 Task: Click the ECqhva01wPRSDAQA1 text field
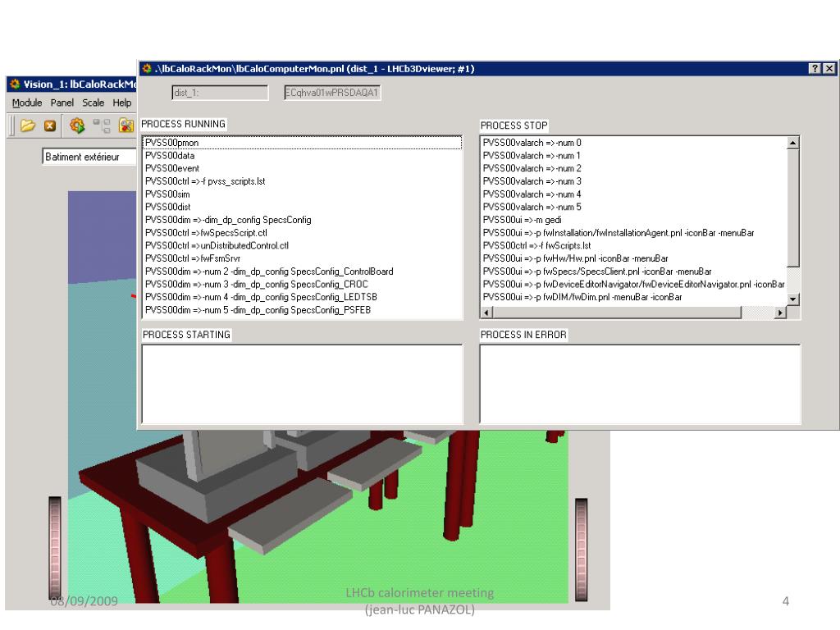pyautogui.click(x=333, y=93)
